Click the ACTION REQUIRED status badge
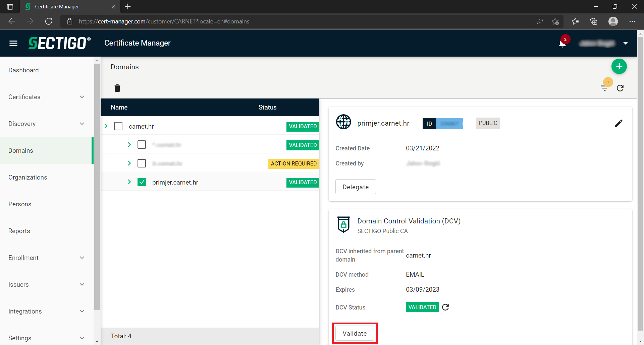 pos(294,163)
